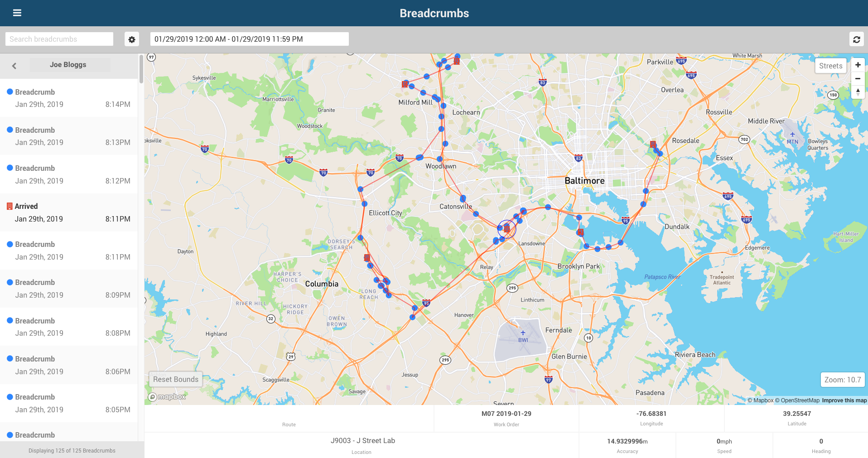Focus the Search breadcrumbs field
Screen dimensions: 868x458
[x=59, y=39]
